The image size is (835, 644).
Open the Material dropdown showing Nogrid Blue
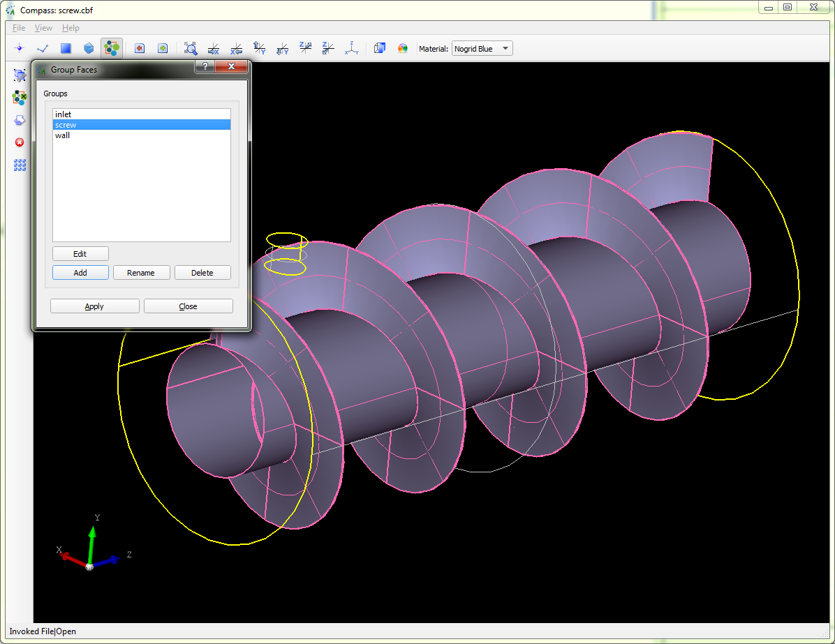pos(482,48)
